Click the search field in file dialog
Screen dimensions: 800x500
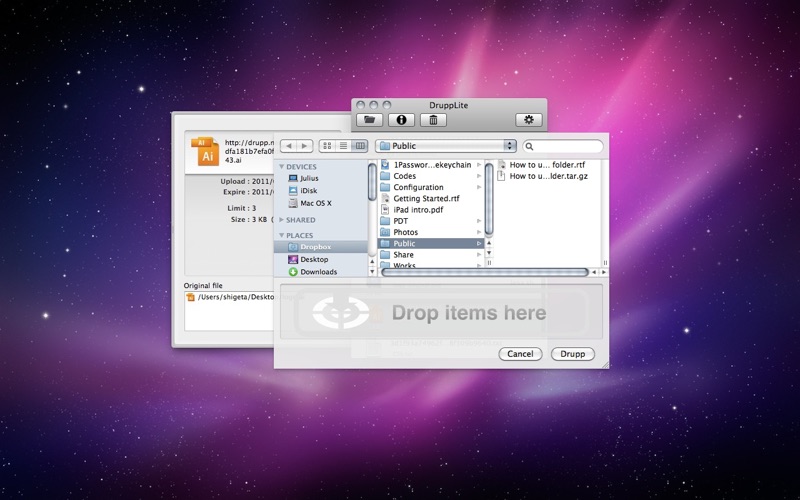tap(563, 146)
